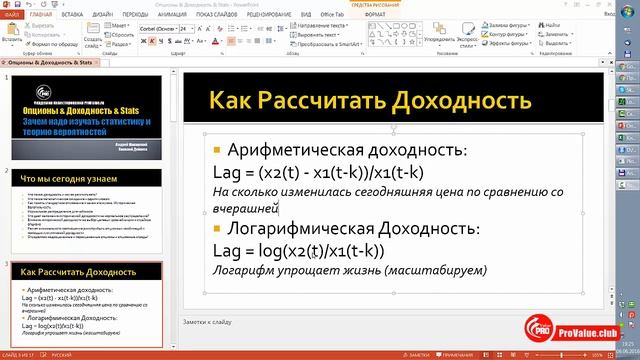The width and height of the screenshot is (640, 360).
Task: Open the font size 24 dropdown
Action: [192, 29]
